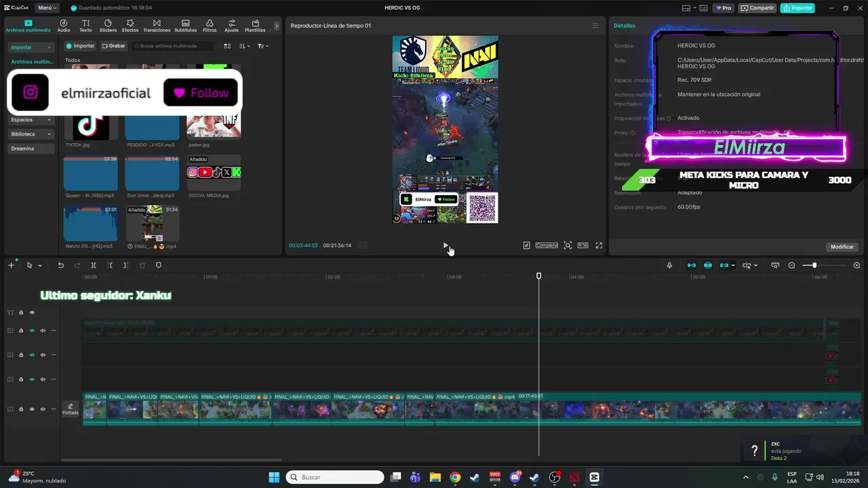Click the zoom-to-fit scan icon in player
This screenshot has height=488, width=868.
point(568,245)
